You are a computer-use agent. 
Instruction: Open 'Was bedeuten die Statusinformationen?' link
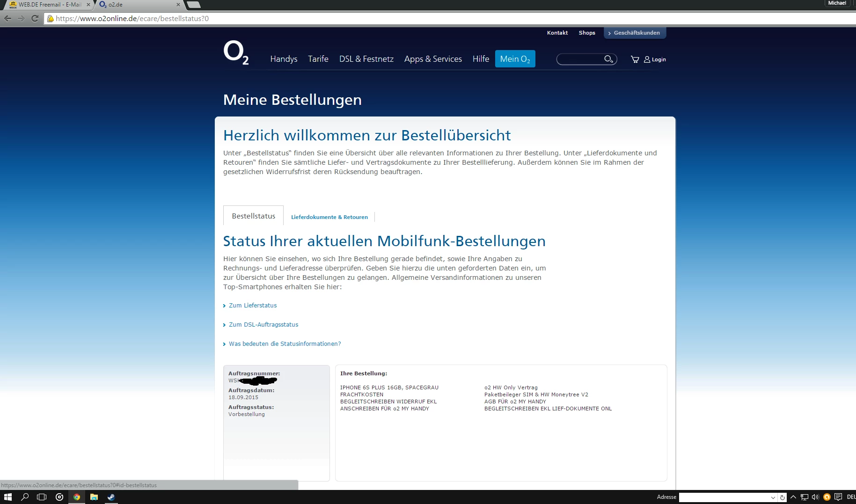coord(285,344)
